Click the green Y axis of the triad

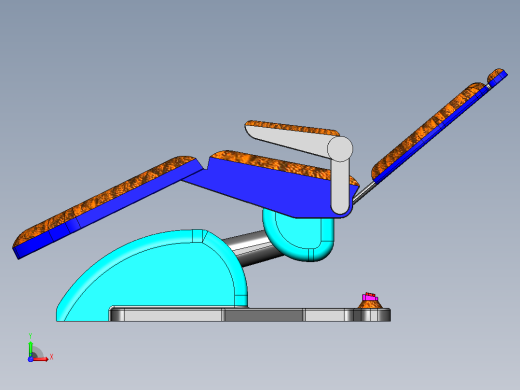tap(30, 348)
